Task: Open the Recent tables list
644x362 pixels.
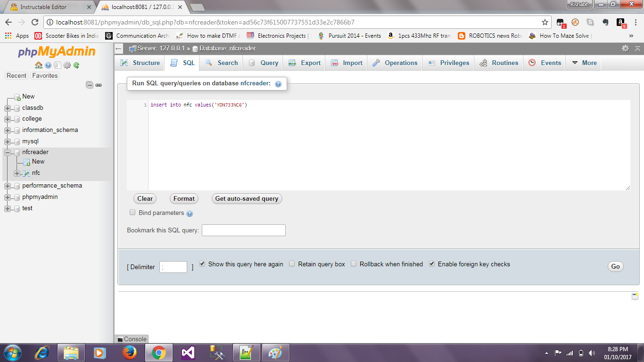Action: point(17,75)
